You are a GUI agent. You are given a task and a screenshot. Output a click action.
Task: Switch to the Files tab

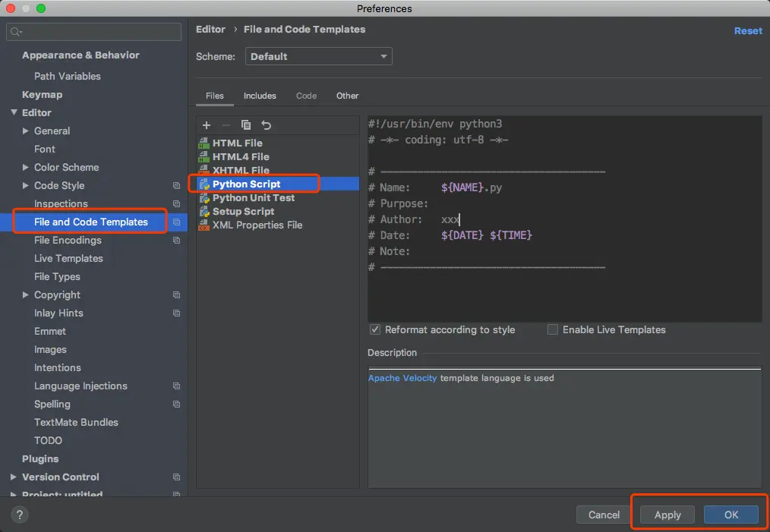click(215, 96)
